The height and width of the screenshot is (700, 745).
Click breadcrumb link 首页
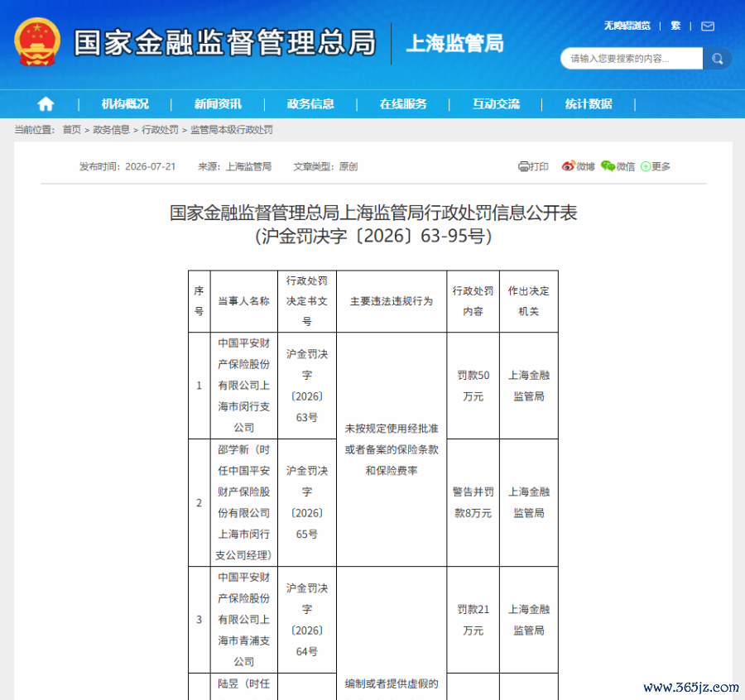point(72,130)
